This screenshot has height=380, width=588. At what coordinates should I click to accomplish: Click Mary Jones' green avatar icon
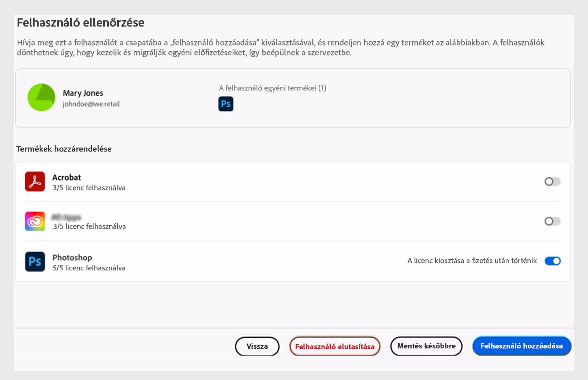click(x=42, y=97)
